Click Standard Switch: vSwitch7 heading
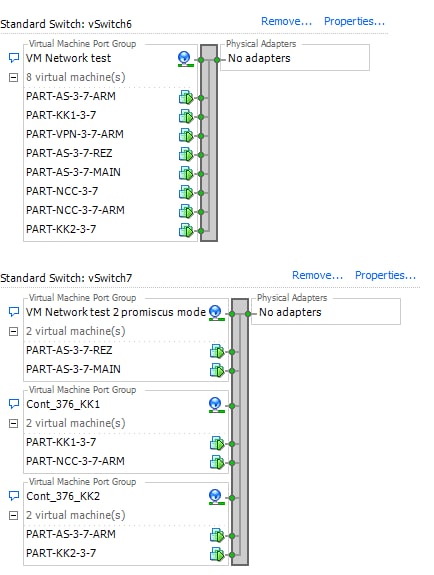Screen dimensions: 434x575 [66, 278]
